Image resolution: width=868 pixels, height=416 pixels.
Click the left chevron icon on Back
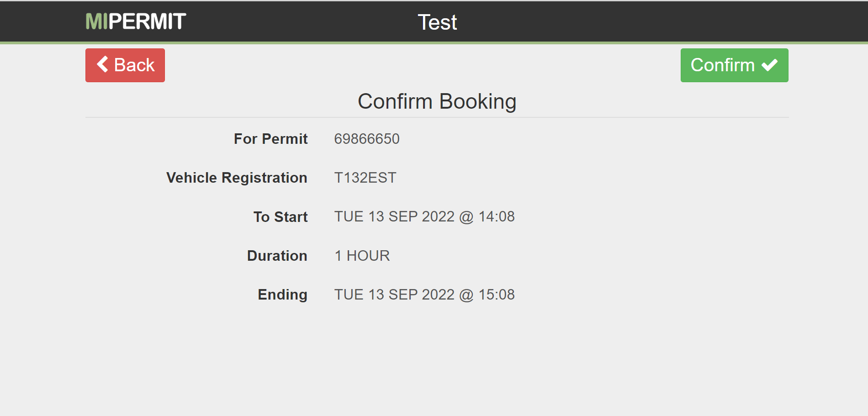coord(103,64)
